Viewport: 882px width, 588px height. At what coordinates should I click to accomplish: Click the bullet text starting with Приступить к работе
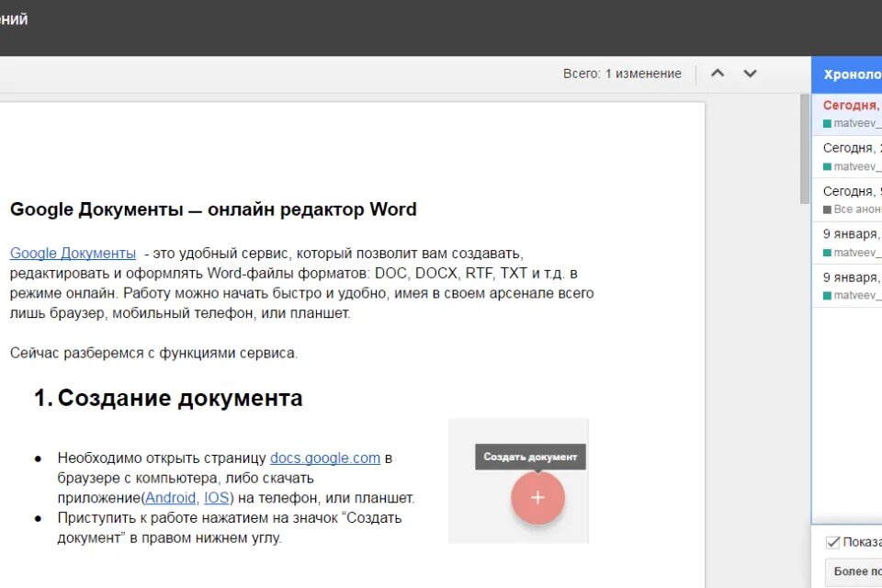coord(230,527)
